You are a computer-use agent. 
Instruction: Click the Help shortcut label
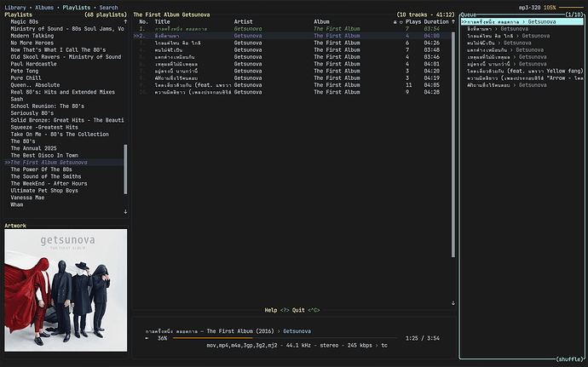pos(271,310)
